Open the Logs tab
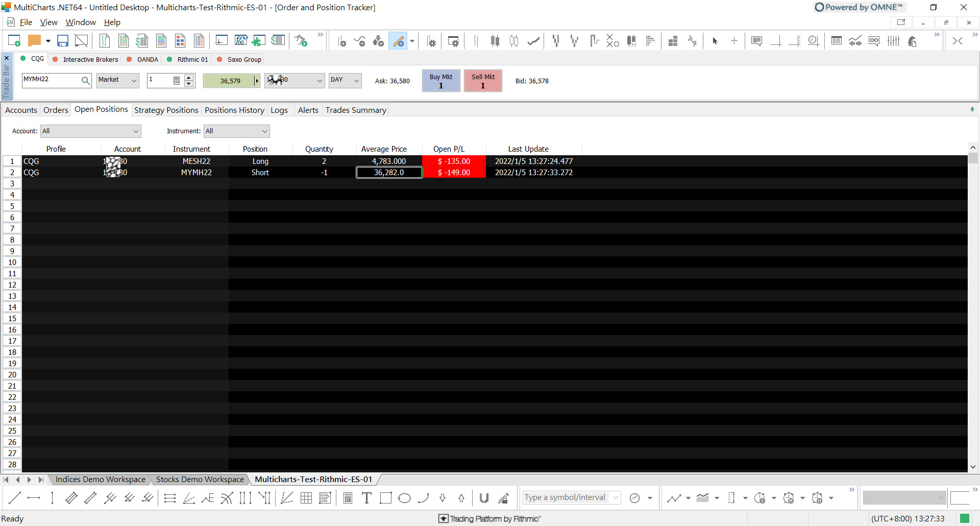Screen dimensions: 980x526 click(x=279, y=110)
